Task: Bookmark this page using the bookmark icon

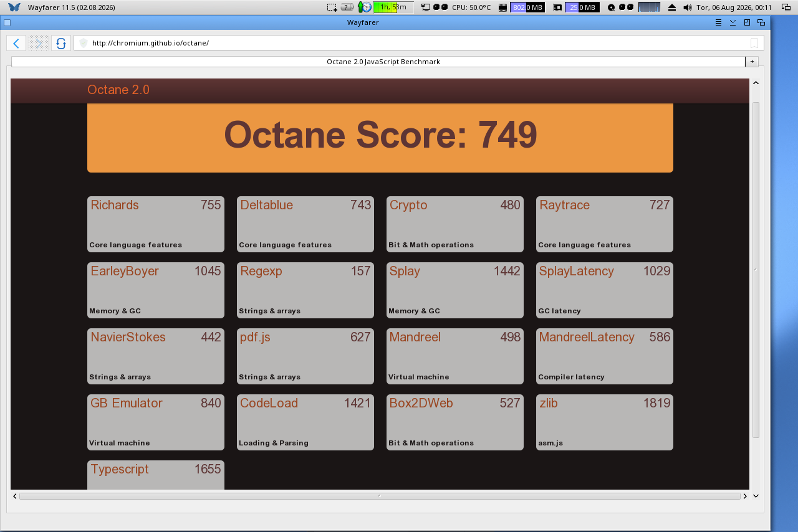Action: (x=754, y=43)
